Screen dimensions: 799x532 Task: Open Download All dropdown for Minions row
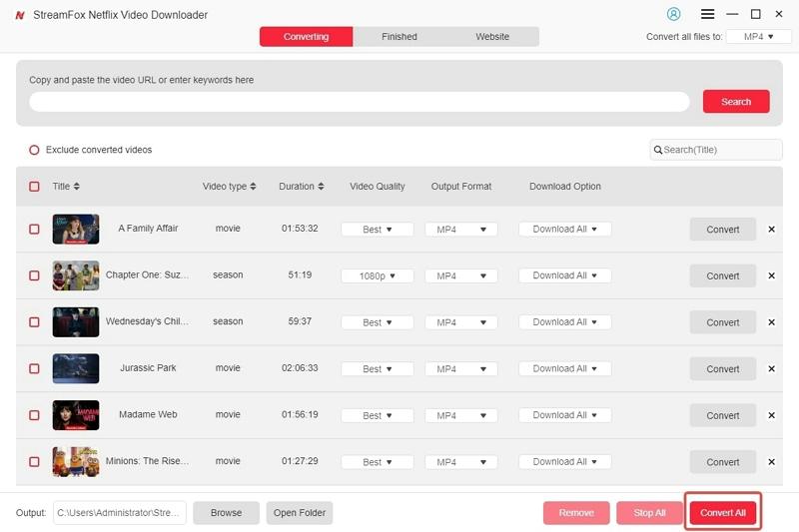pyautogui.click(x=565, y=462)
